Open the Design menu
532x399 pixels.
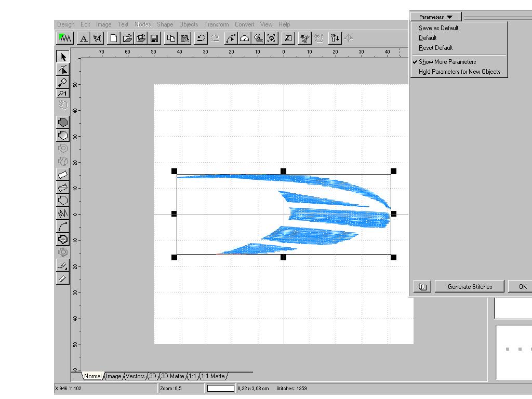coord(66,24)
